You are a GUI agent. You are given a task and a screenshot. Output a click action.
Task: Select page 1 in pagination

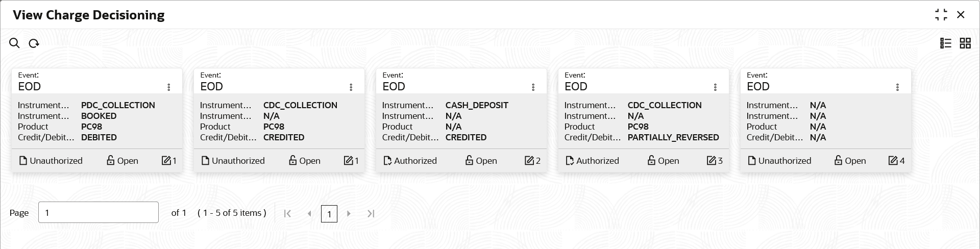[x=329, y=214]
